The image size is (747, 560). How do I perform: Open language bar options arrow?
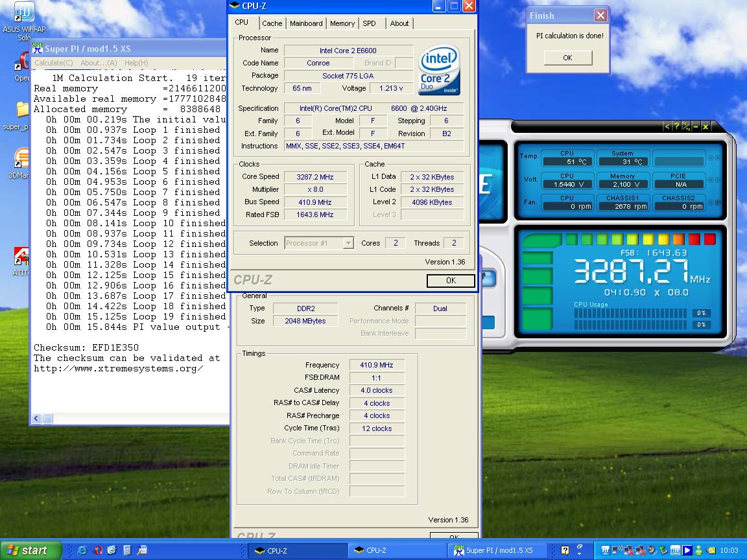579,554
